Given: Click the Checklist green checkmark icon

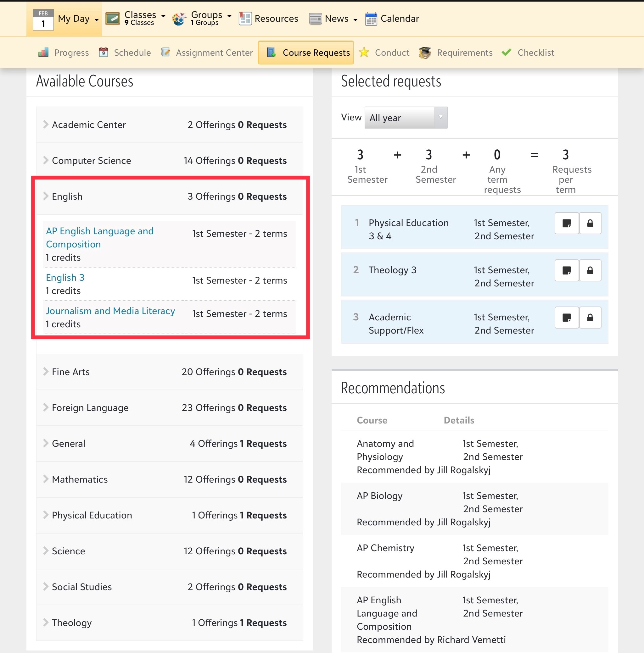Looking at the screenshot, I should click(x=506, y=53).
